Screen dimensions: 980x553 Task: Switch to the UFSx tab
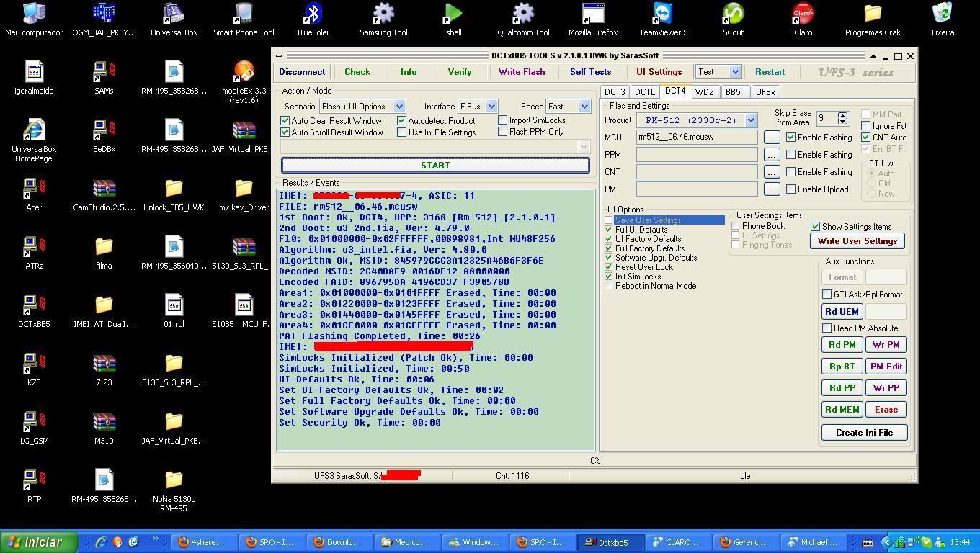click(x=765, y=92)
